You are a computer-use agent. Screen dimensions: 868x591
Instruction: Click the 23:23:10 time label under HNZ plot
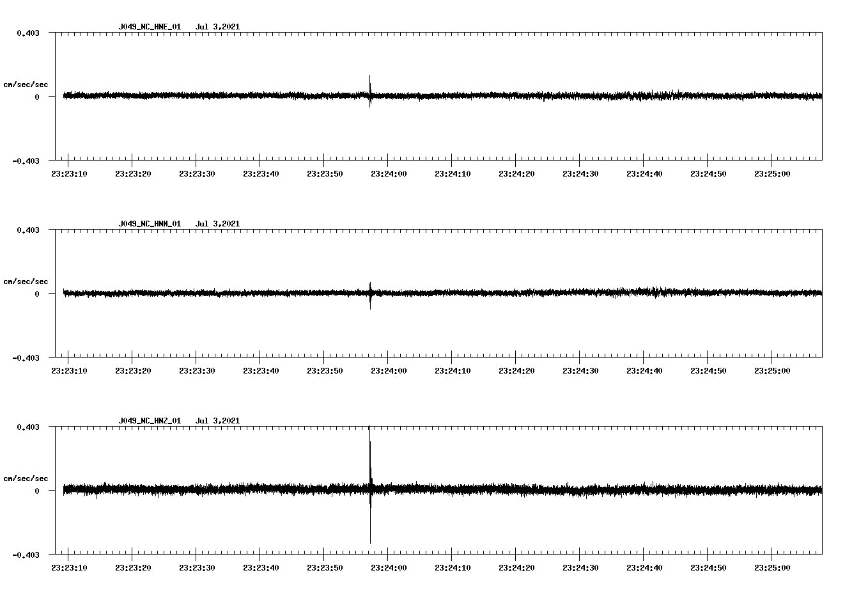click(x=69, y=568)
